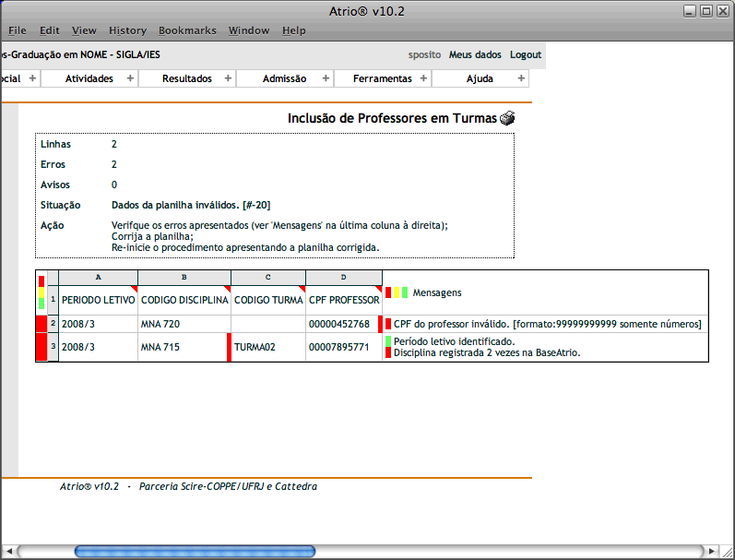Image resolution: width=735 pixels, height=560 pixels.
Task: Open the Admissão navigation tab
Action: click(x=284, y=78)
